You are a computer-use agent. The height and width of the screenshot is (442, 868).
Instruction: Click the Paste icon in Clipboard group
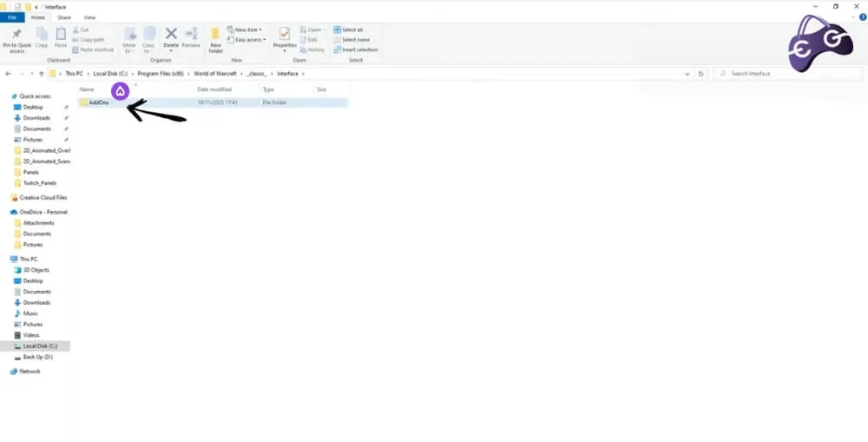tap(61, 35)
